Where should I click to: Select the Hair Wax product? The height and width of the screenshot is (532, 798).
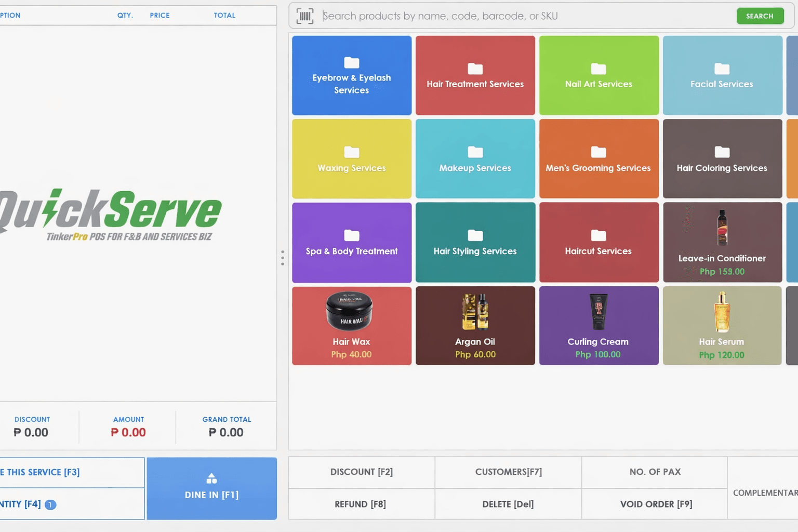point(351,326)
